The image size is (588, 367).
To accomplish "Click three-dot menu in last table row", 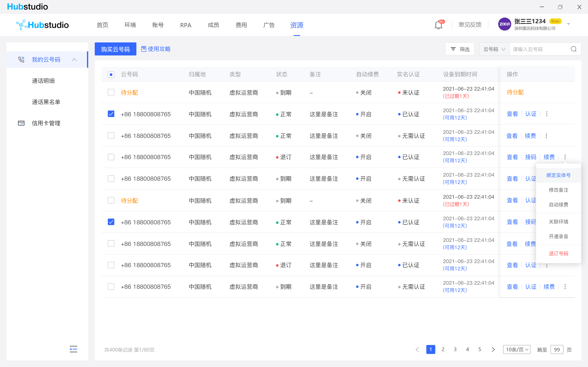I will [x=565, y=287].
